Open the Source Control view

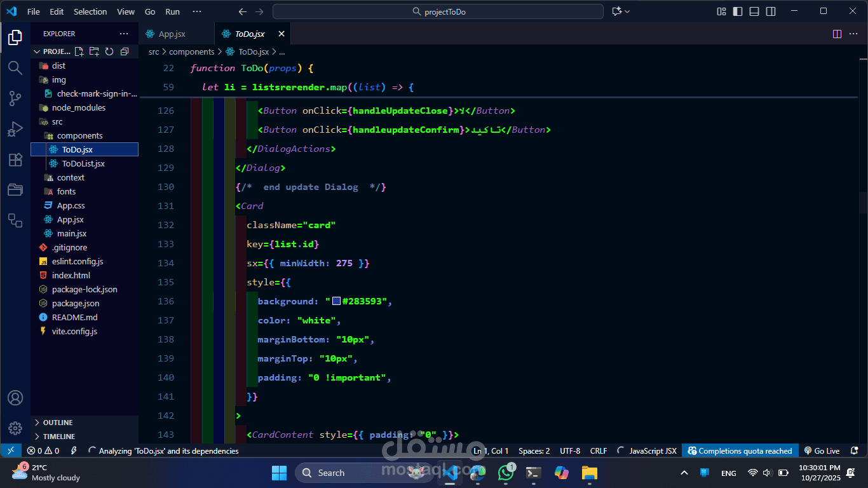pos(15,98)
